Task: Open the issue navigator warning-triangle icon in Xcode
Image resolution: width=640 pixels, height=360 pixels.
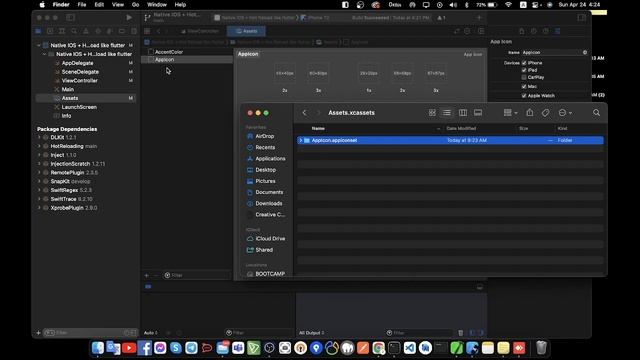Action: pyautogui.click(x=86, y=31)
